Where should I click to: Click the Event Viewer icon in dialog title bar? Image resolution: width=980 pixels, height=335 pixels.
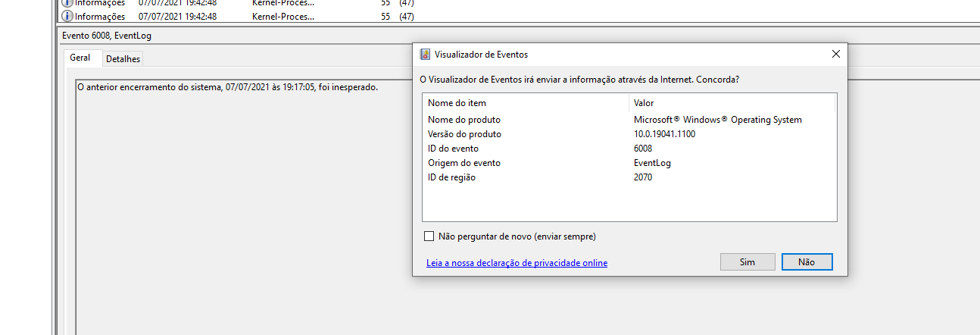coord(426,55)
